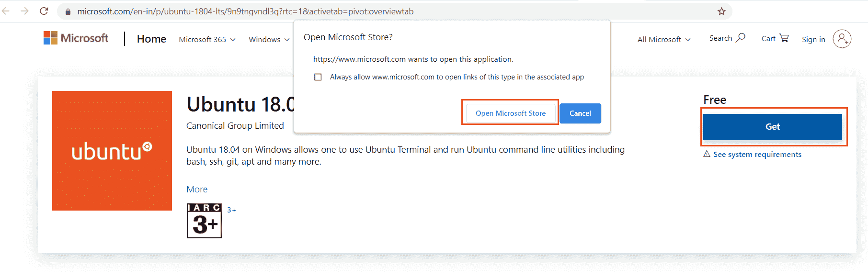Bookmark this page with the star icon
The height and width of the screenshot is (279, 868).
pos(721,11)
